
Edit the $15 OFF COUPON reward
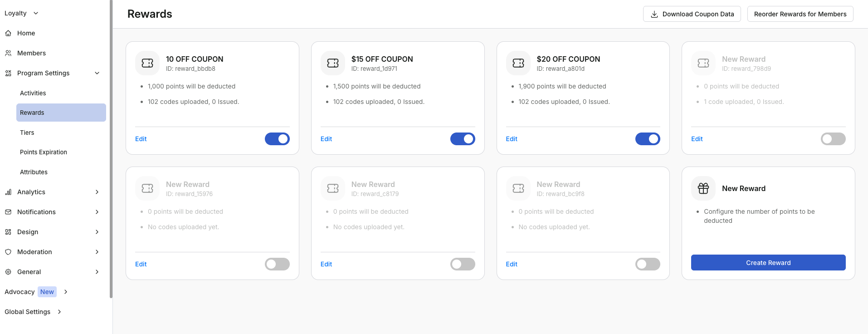point(327,139)
